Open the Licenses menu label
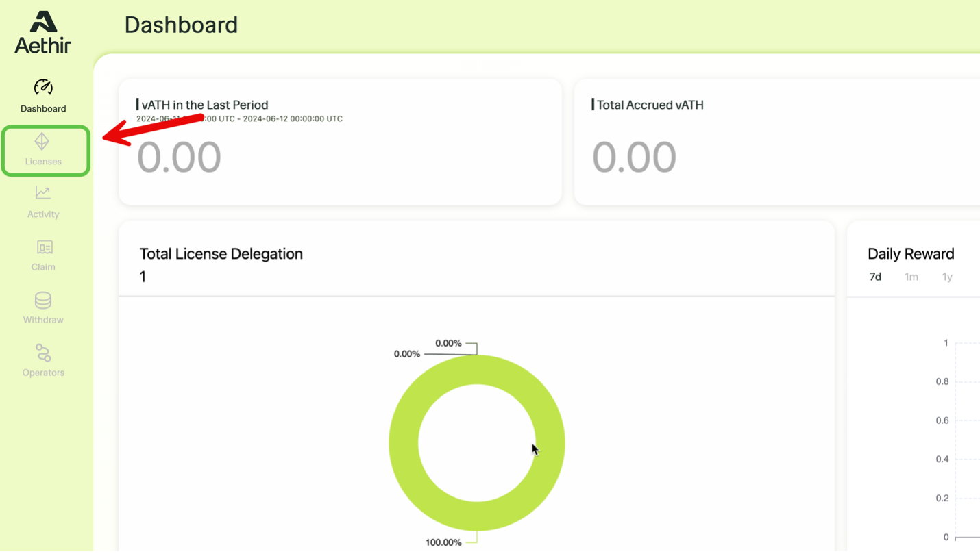Screen dimensions: 980x554 click(43, 162)
